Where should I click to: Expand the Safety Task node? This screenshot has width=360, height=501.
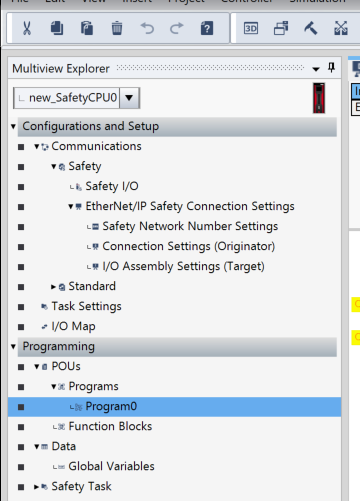coord(36,487)
